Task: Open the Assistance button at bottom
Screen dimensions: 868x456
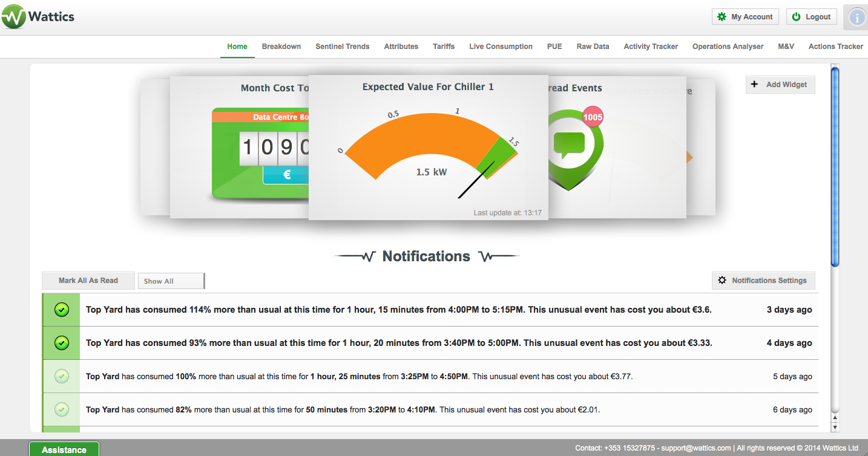Action: pos(64,449)
